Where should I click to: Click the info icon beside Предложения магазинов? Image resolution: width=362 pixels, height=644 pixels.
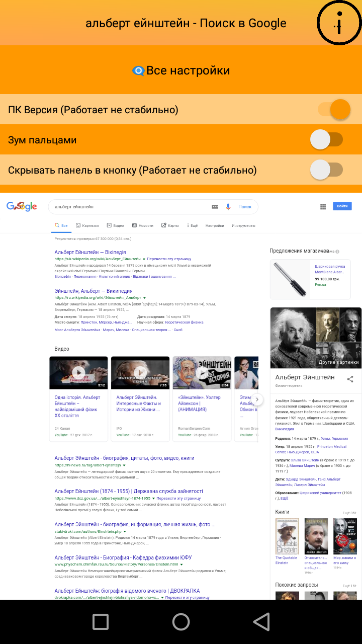pos(337,252)
